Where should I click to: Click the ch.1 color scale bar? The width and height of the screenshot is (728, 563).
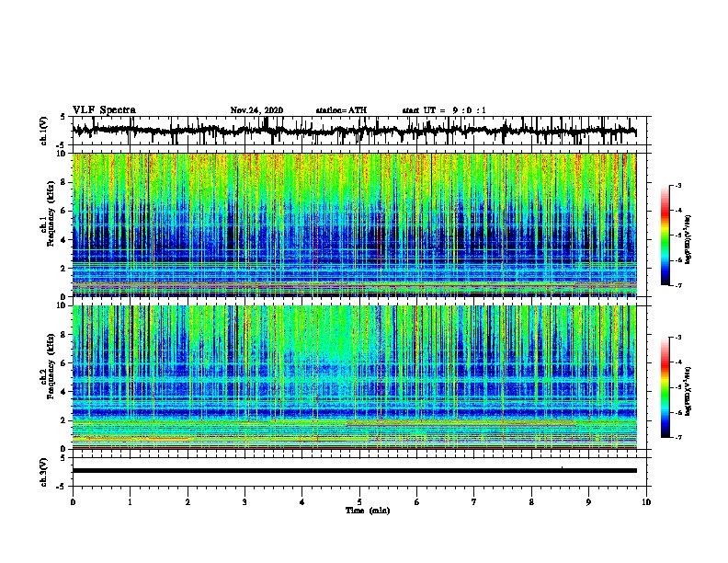(665, 236)
